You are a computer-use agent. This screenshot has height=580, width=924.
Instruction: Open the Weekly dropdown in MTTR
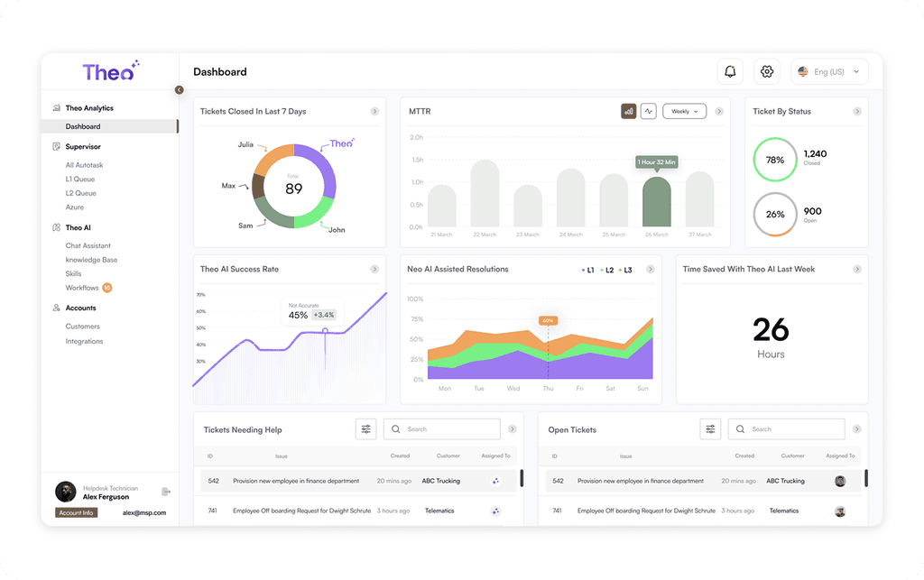[685, 111]
